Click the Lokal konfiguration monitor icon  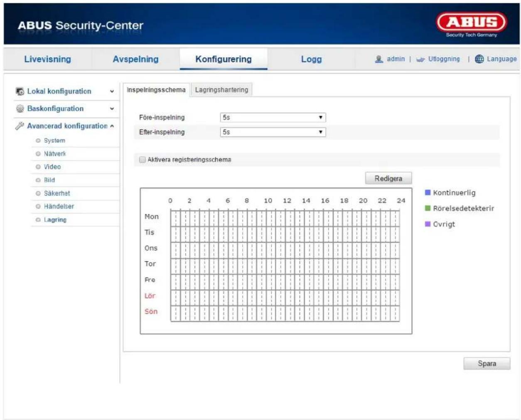(20, 91)
